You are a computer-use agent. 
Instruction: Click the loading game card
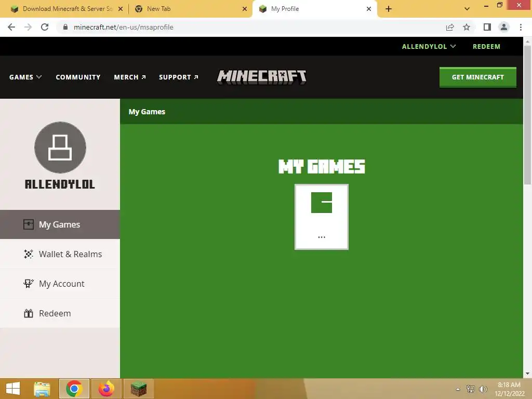321,217
